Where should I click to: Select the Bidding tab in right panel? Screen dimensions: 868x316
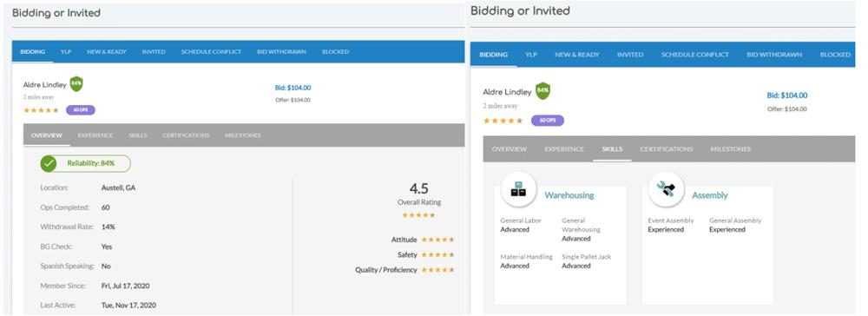(x=493, y=55)
